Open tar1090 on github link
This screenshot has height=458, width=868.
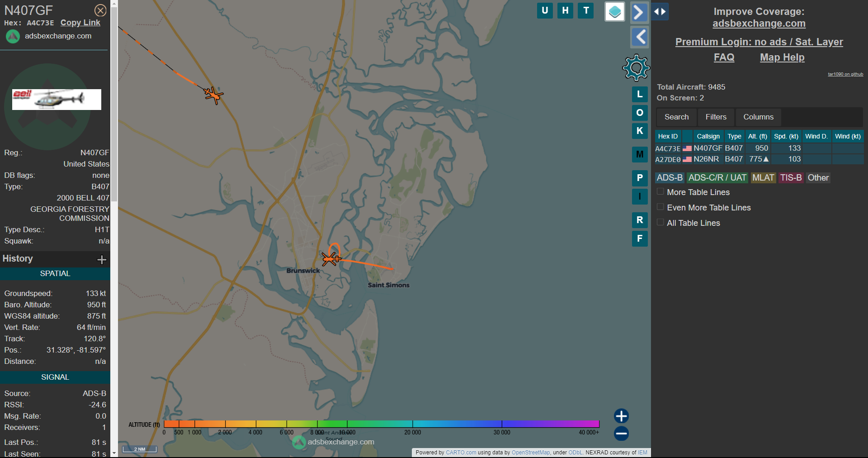(x=845, y=74)
